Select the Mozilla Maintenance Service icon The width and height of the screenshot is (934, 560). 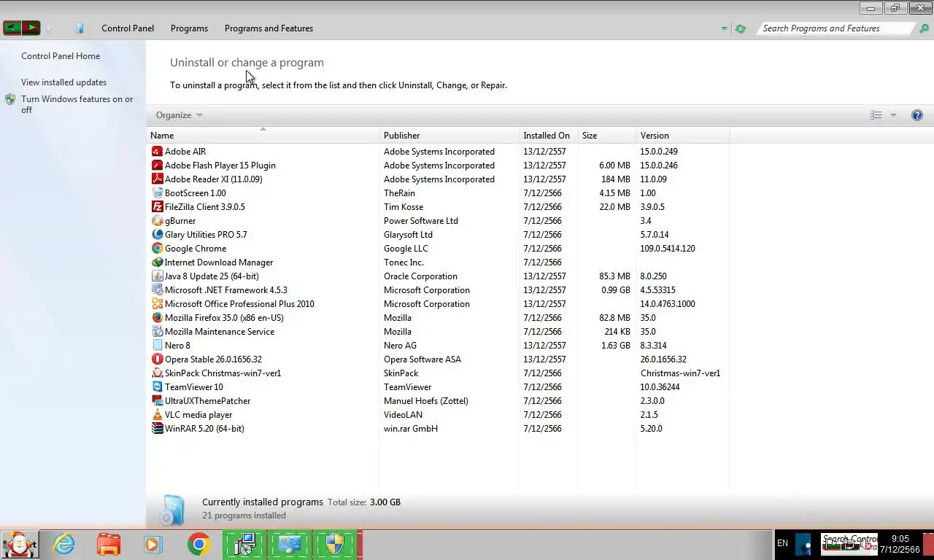pyautogui.click(x=157, y=332)
